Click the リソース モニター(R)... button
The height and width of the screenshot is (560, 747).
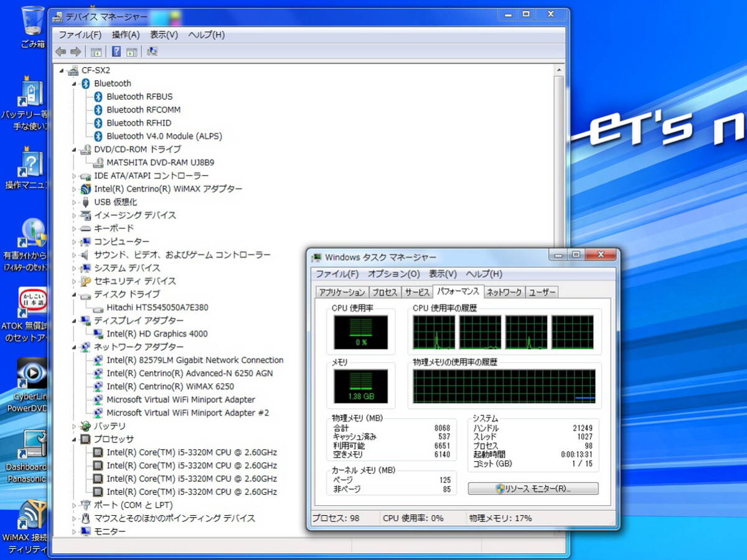[x=533, y=488]
